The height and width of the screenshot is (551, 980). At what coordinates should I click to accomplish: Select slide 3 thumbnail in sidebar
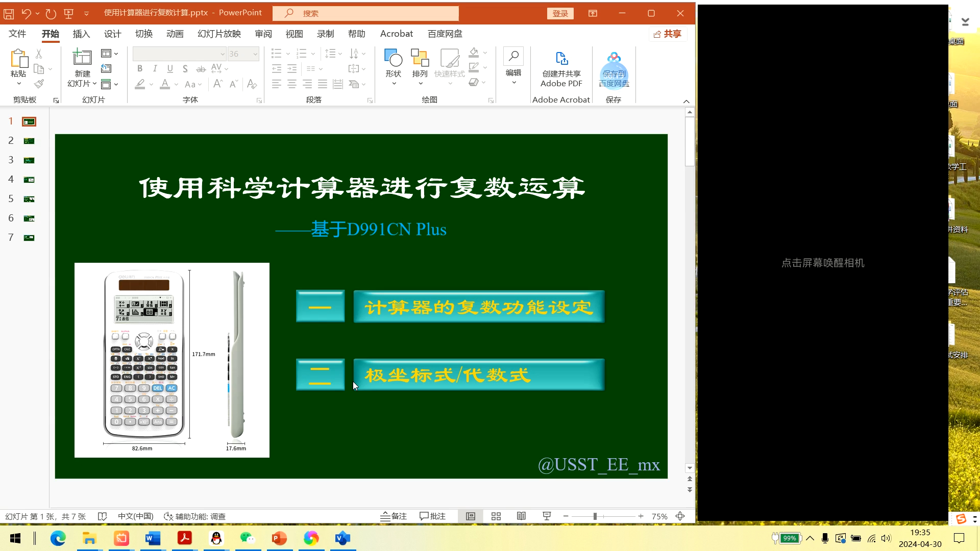pos(29,160)
